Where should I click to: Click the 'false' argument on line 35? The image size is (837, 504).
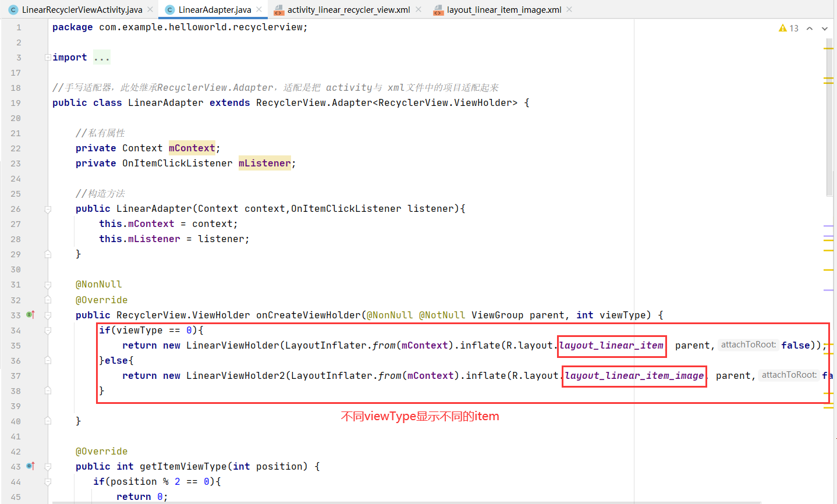[x=796, y=345]
